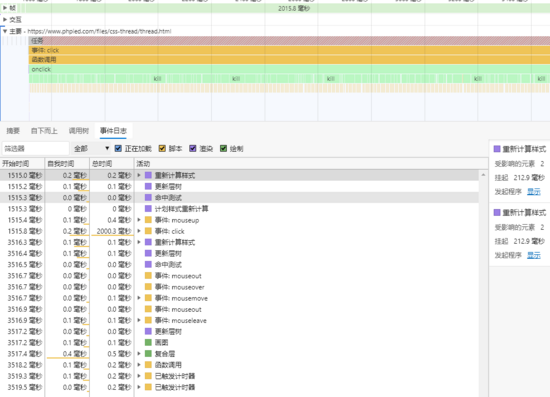Click purple icon of 命中测试 at 1515.3

(148, 198)
